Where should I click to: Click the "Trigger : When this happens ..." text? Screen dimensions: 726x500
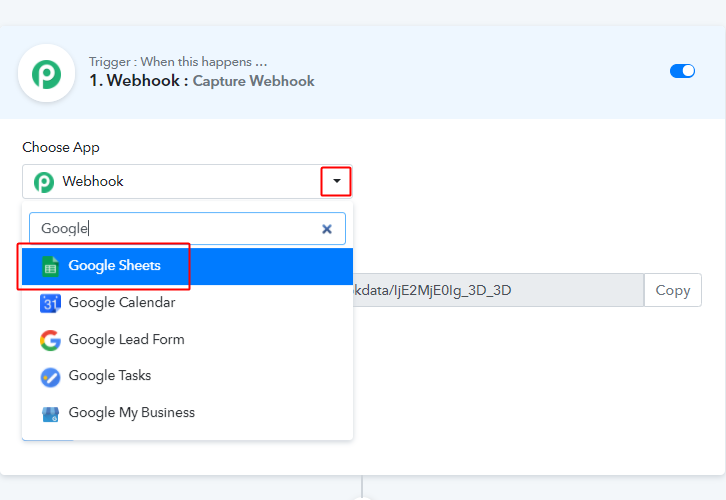178,62
